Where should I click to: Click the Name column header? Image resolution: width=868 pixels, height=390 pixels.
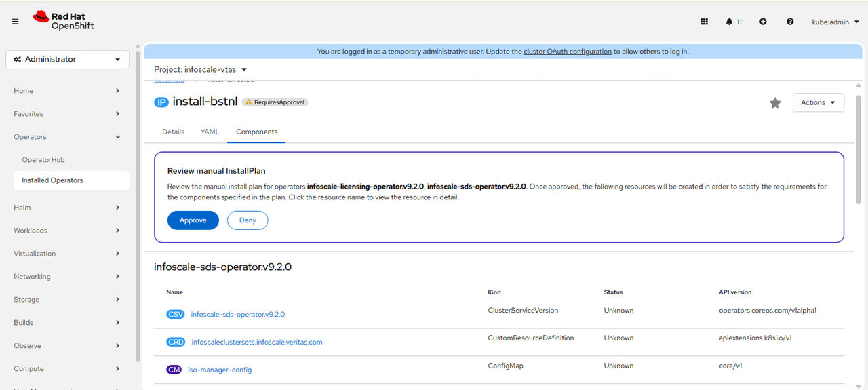coord(175,292)
